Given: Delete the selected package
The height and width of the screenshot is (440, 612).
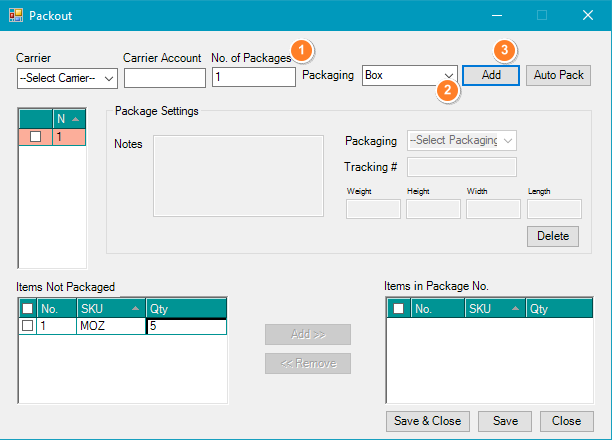Looking at the screenshot, I should (552, 236).
